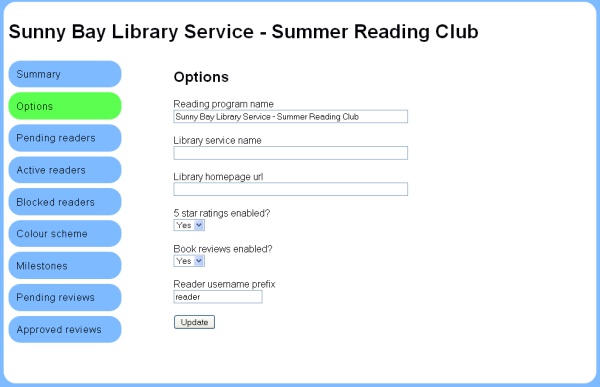Open the Active readers section
Screen dimensions: 600x387
tap(65, 170)
